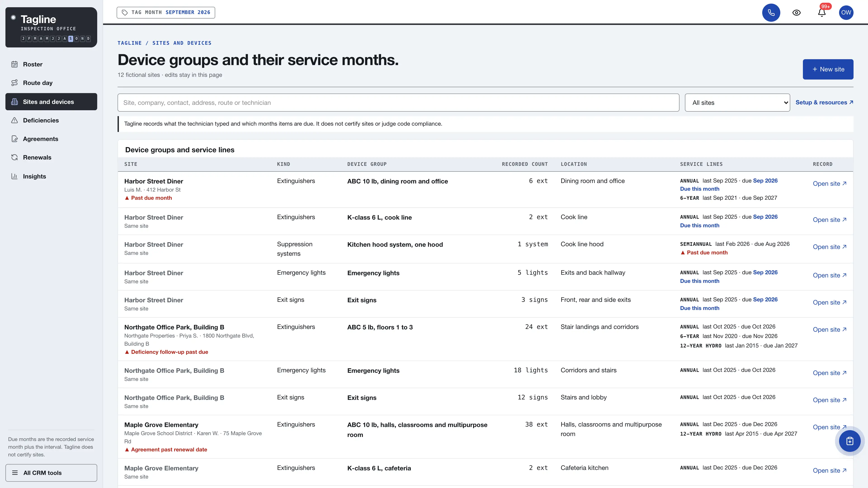Click the hamburger icon in All CRM tools
This screenshot has height=488, width=868.
click(x=15, y=472)
